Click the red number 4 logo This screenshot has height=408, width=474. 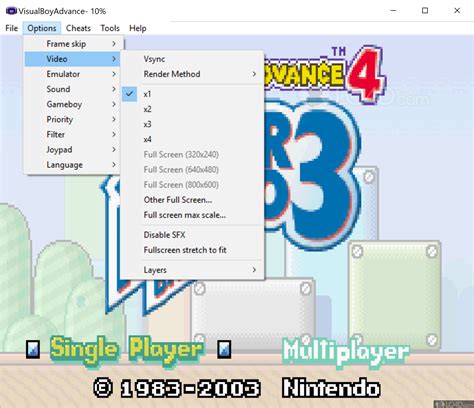coord(366,75)
